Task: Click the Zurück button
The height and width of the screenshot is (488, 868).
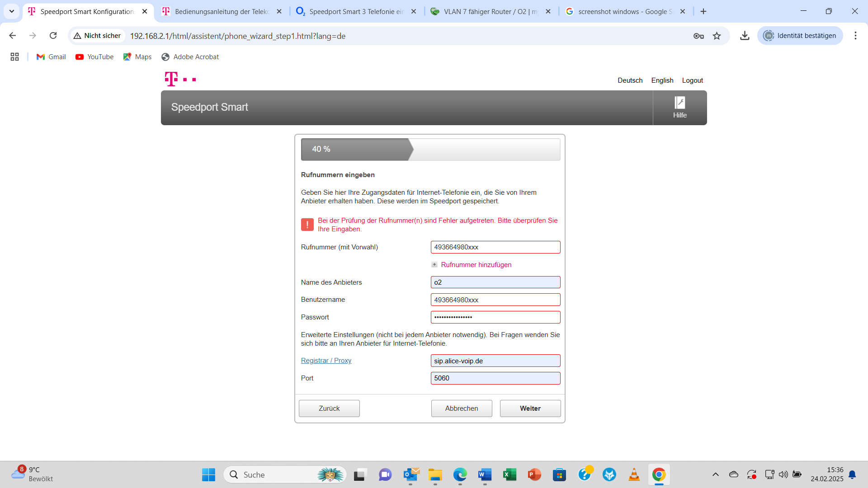Action: (x=329, y=408)
